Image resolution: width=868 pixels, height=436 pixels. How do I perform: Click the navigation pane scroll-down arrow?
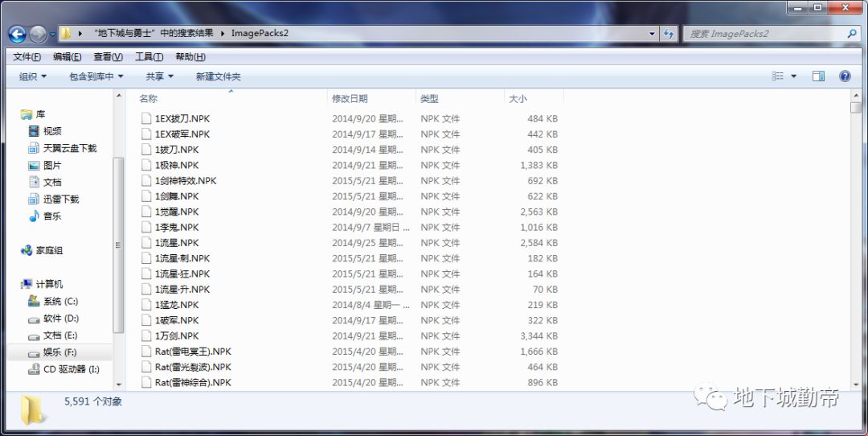[118, 384]
